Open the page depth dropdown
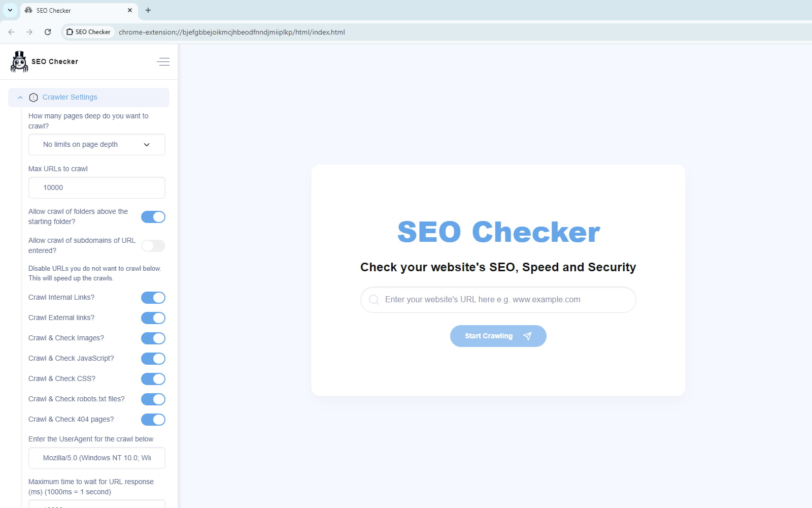Screen dimensions: 812x508 pos(96,144)
